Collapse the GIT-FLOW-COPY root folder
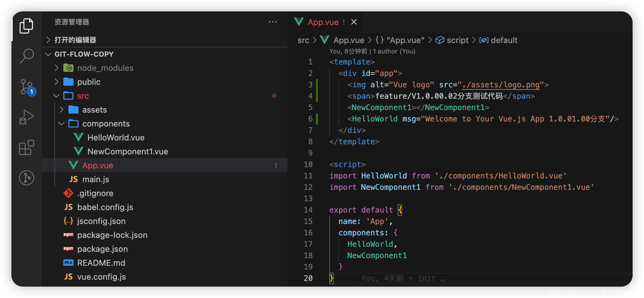Screen dimensions: 644x298 pos(48,54)
